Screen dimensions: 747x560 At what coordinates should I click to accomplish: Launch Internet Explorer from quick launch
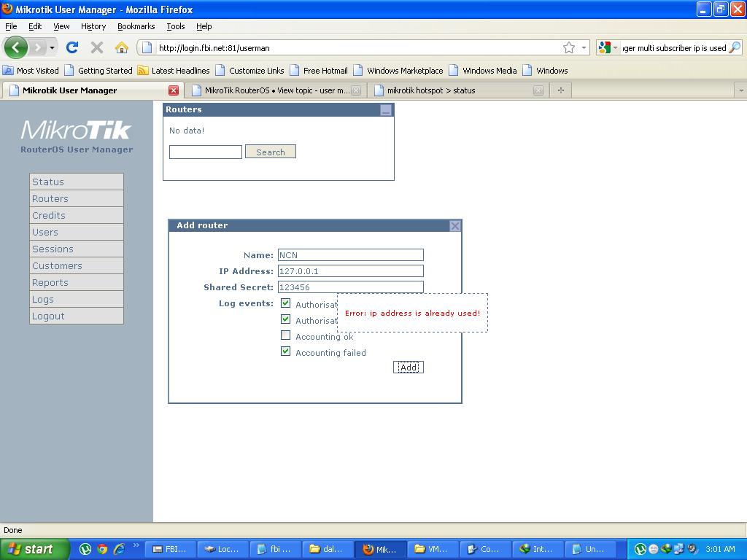119,549
